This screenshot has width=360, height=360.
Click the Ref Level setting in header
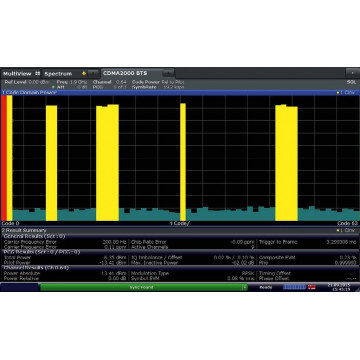point(27,82)
